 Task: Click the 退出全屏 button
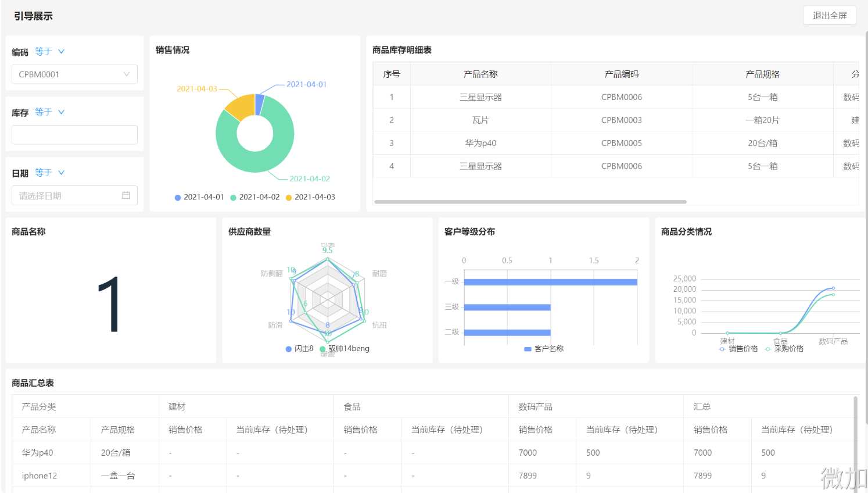tap(830, 16)
